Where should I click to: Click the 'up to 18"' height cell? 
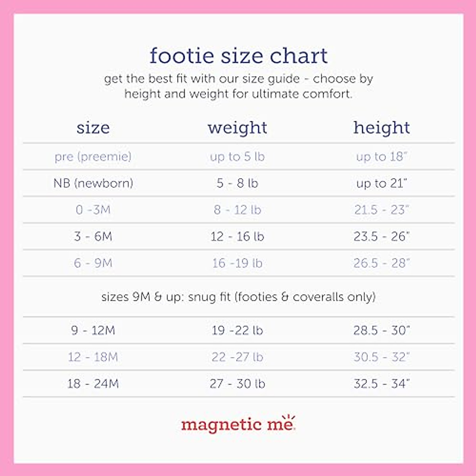point(382,157)
